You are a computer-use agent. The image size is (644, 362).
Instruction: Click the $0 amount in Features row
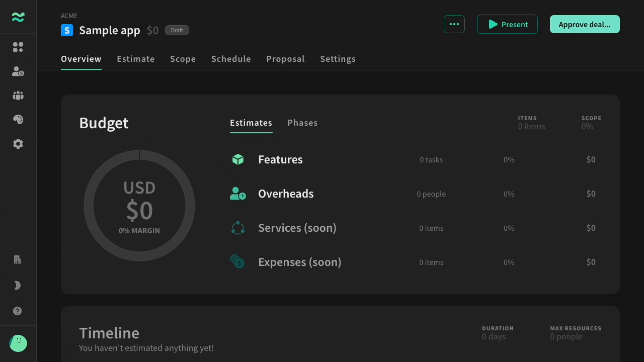point(591,159)
